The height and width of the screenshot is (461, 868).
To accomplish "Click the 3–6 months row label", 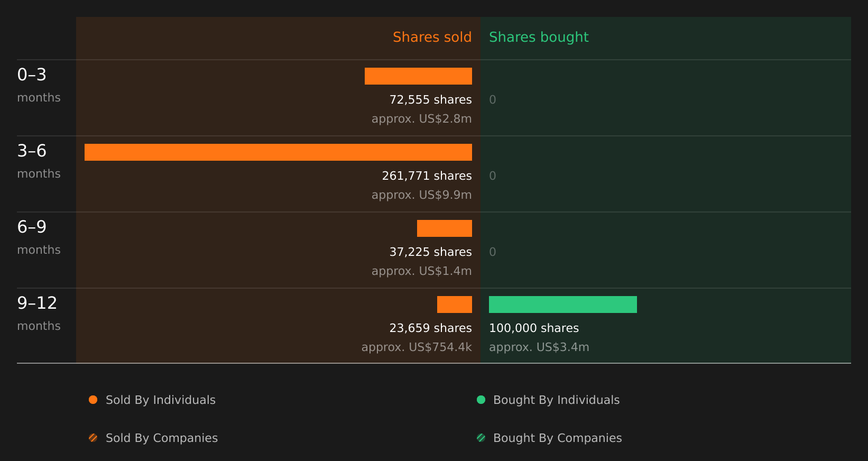I will coord(39,161).
